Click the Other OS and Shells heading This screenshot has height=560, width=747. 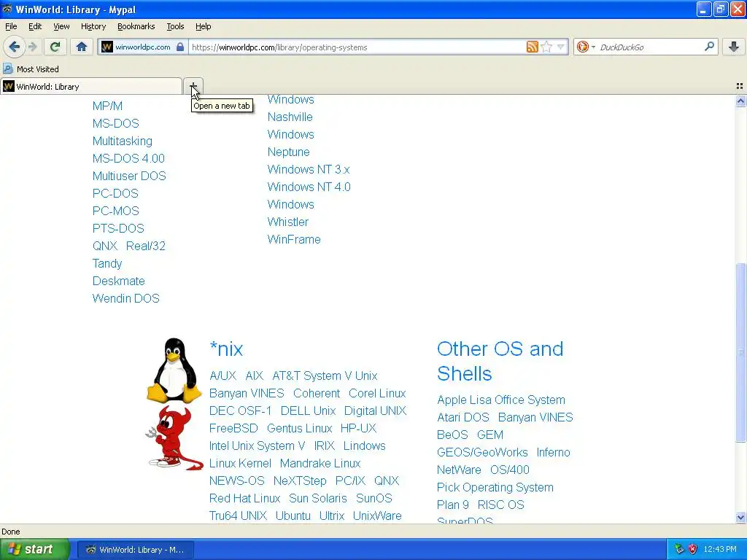(x=500, y=361)
